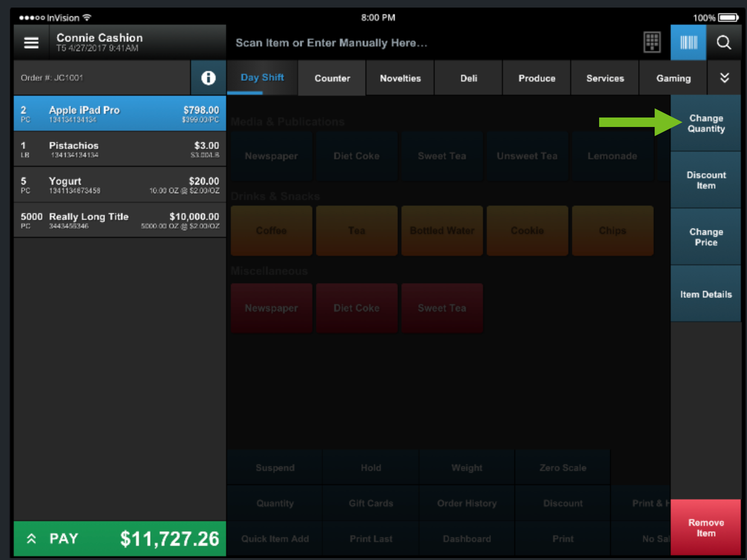Open the search magnifier icon
This screenshot has height=560, width=747.
pyautogui.click(x=724, y=43)
